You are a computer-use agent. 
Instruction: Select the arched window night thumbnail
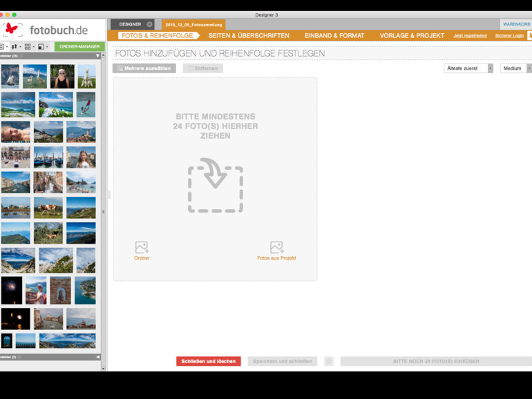point(7,341)
